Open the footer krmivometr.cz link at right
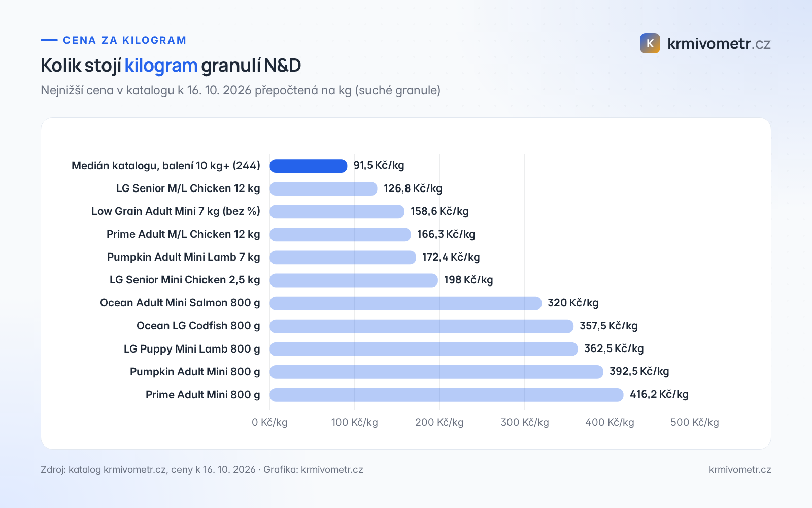812x508 pixels. 740,469
